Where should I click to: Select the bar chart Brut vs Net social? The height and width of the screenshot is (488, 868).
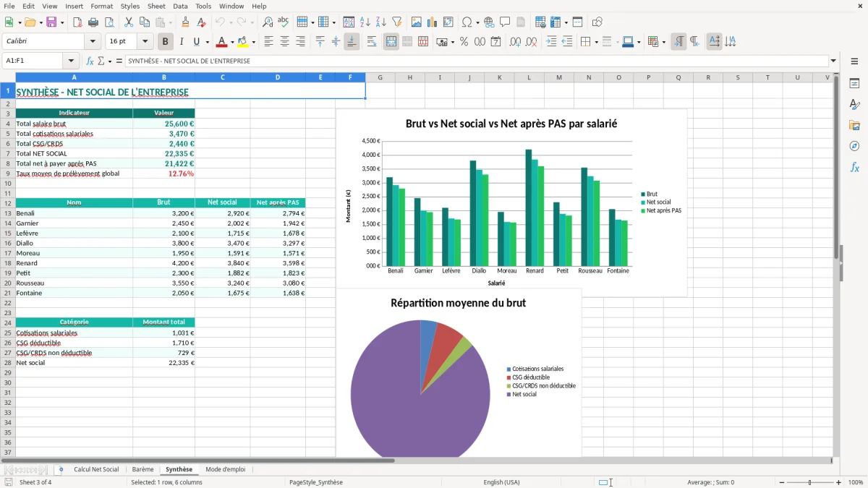coord(511,202)
